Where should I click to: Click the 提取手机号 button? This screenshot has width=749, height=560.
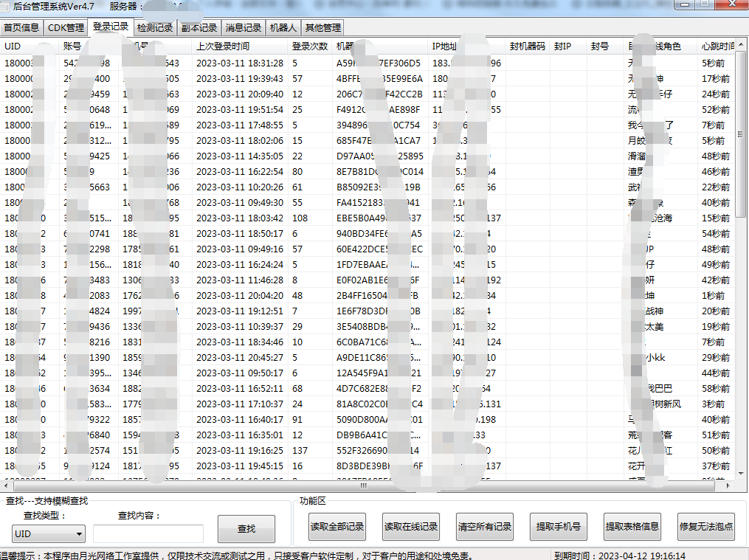(559, 527)
